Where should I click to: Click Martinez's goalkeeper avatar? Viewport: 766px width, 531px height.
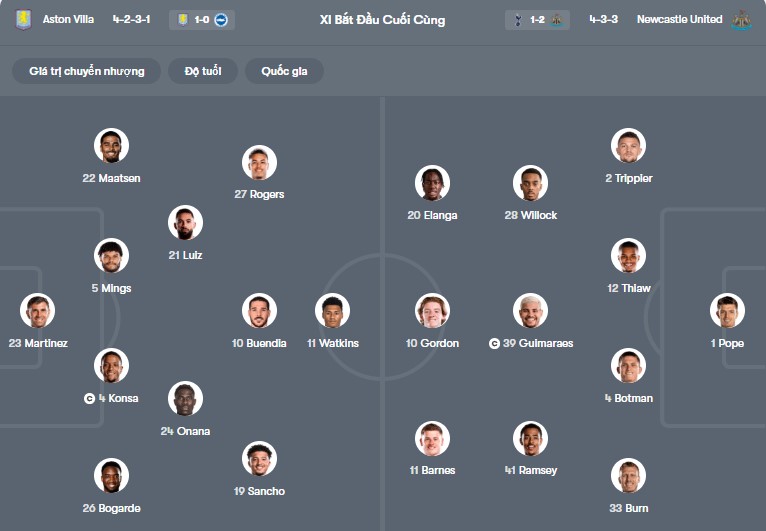(x=38, y=311)
